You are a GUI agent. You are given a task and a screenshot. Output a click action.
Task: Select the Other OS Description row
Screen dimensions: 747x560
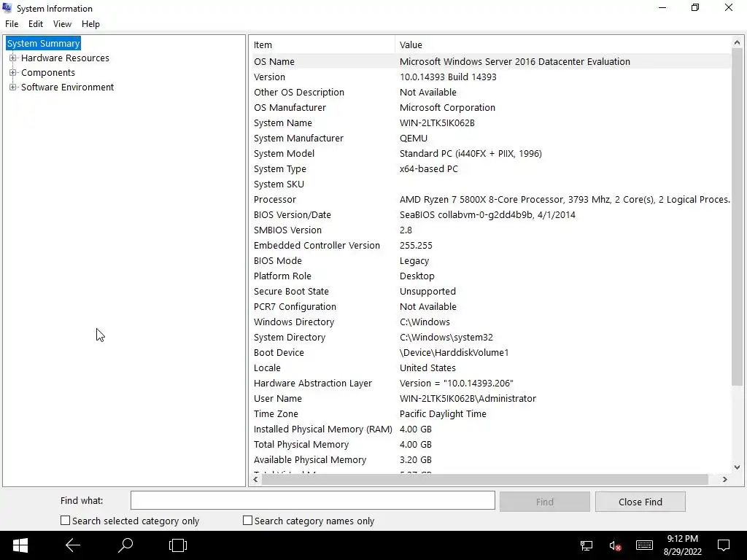[491, 92]
